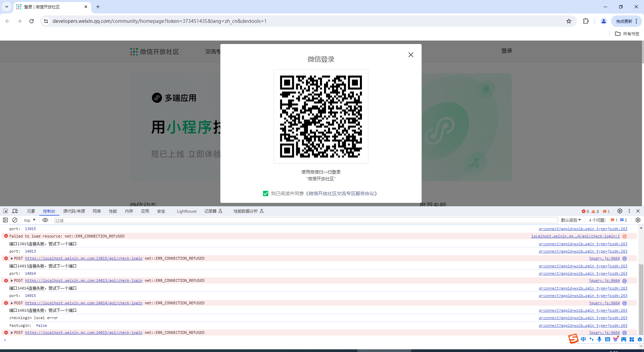Open the 记录器 tab
The image size is (644, 352).
click(213, 211)
